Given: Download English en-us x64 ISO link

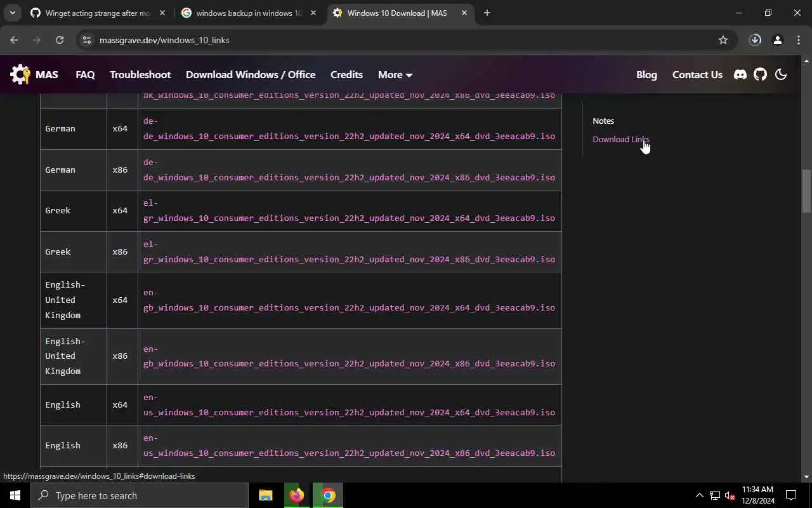Looking at the screenshot, I should click(349, 404).
